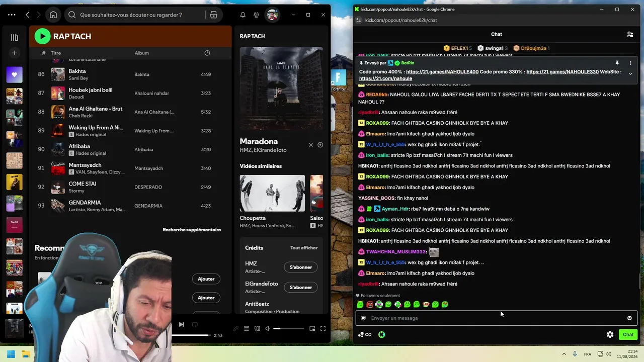Screen dimensions: 644x362
Task: Open Spotify friend activity icon
Action: coord(256,15)
